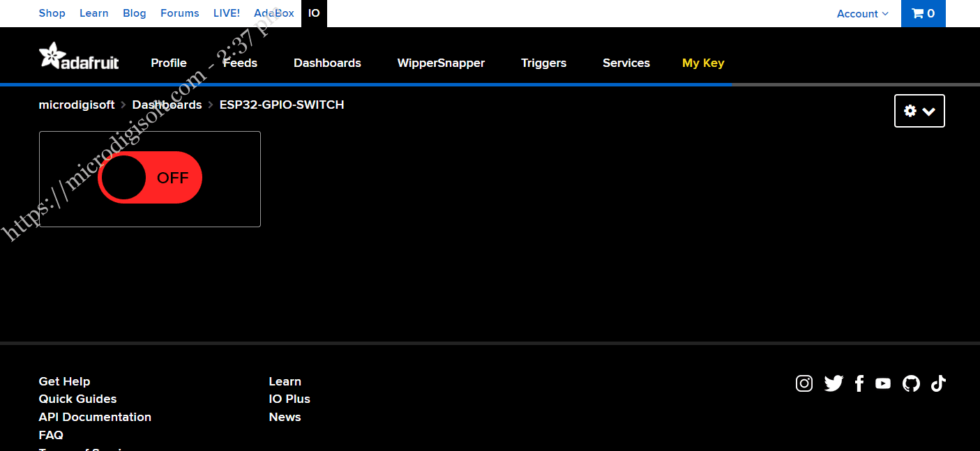This screenshot has height=451, width=980.
Task: Open Adafruit's Facebook page icon
Action: pos(859,383)
